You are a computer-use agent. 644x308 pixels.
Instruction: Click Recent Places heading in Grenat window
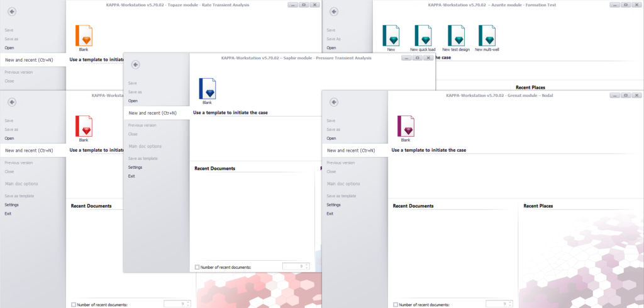tap(538, 205)
